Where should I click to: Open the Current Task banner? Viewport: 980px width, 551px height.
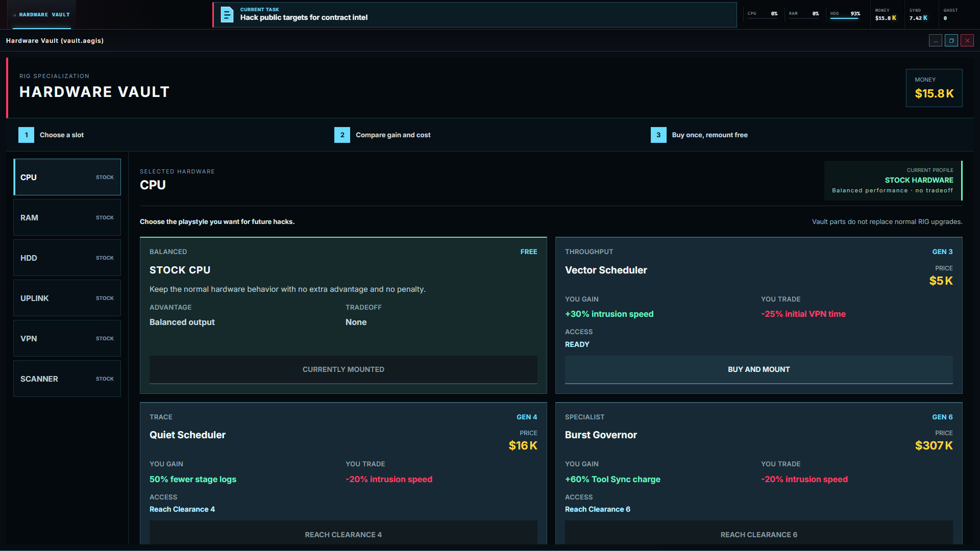coord(475,14)
